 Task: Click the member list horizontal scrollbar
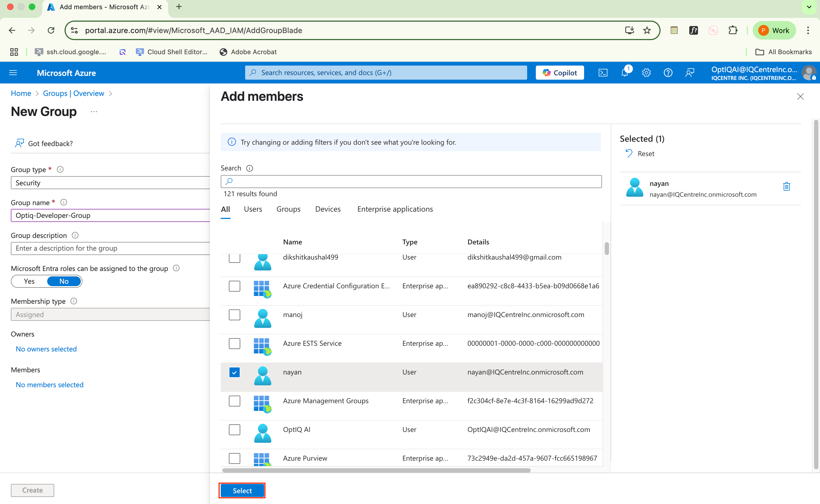(376, 470)
